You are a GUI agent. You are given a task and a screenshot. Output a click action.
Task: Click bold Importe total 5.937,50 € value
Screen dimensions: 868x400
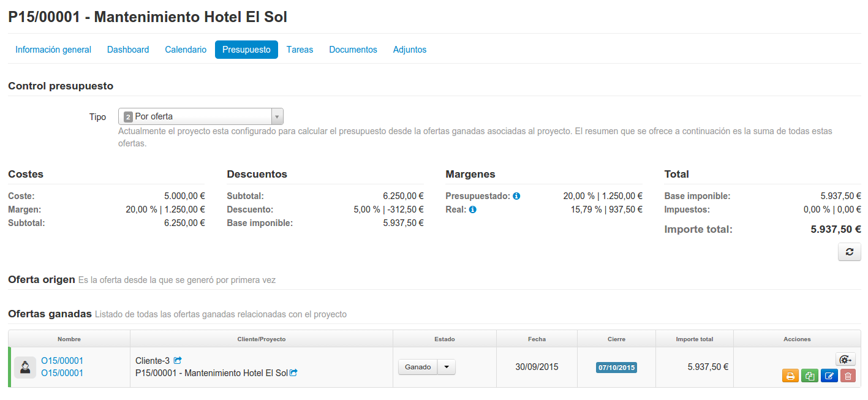[836, 230]
